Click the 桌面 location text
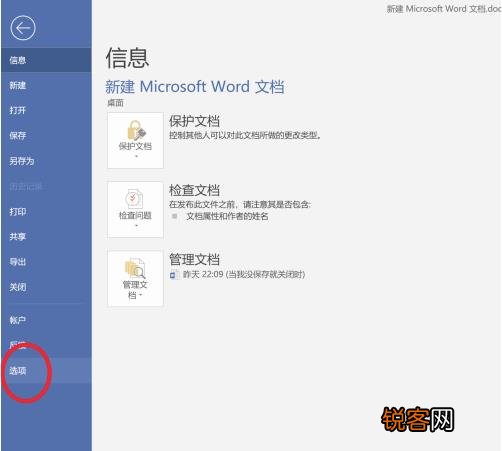The width and height of the screenshot is (502, 451). (x=115, y=103)
